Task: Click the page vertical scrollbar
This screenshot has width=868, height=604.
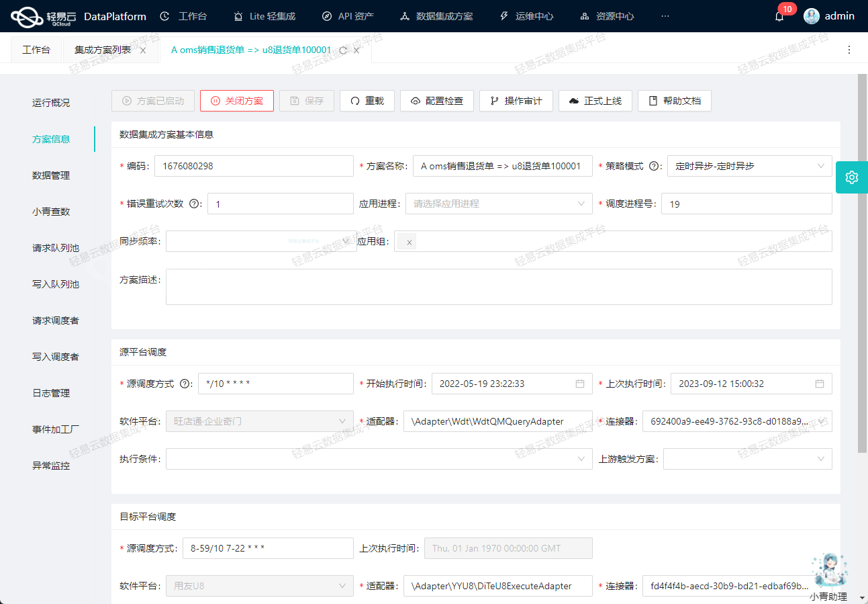Action: click(x=863, y=262)
